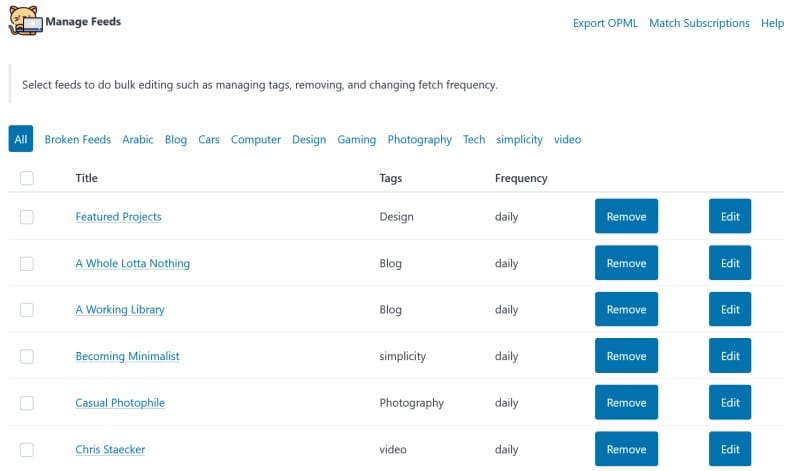Switch to the Broken Feeds filter
800x471 pixels.
(x=77, y=140)
